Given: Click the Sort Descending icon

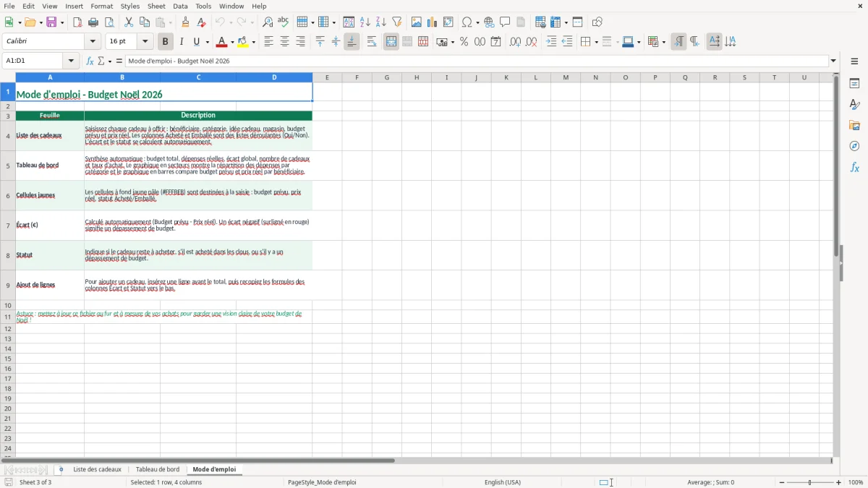Looking at the screenshot, I should [381, 22].
